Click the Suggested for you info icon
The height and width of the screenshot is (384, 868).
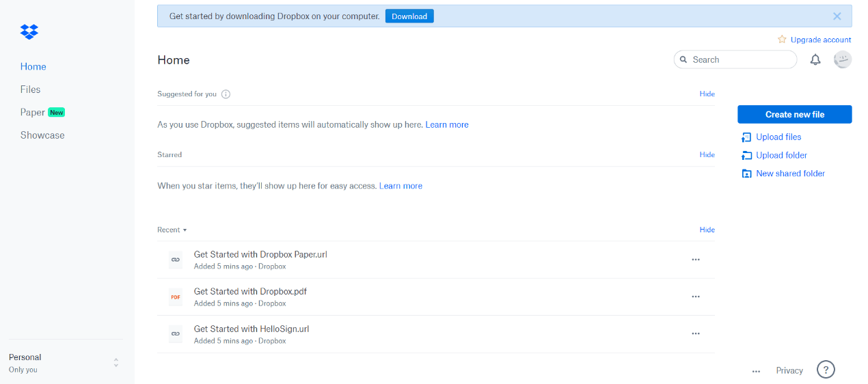pyautogui.click(x=226, y=94)
